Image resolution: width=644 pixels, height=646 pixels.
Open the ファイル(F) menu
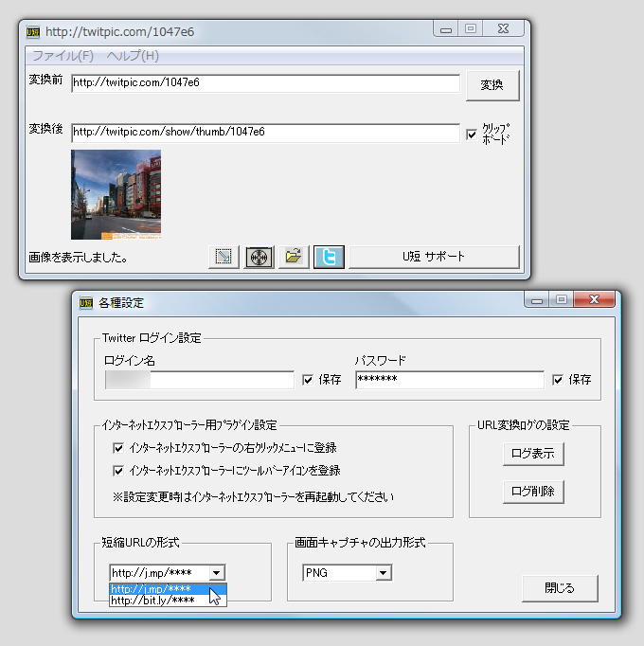pos(63,56)
